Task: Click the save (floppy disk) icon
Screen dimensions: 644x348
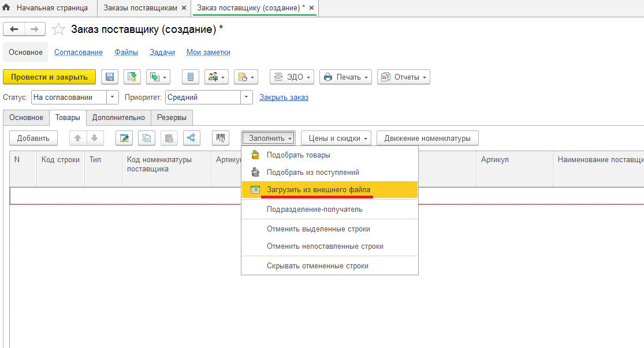Action: click(x=110, y=77)
